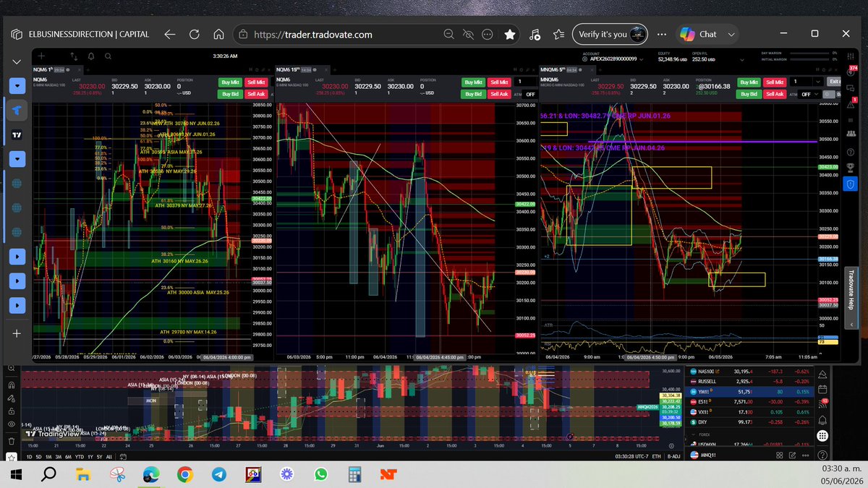Reload the Tradovate page

(x=194, y=34)
